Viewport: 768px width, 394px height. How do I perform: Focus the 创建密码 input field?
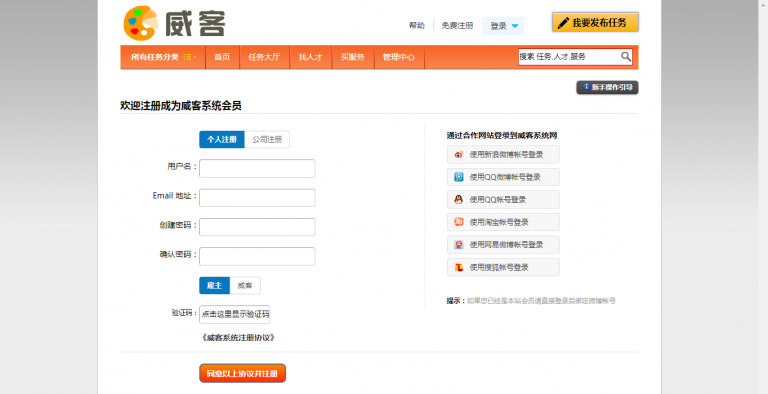tap(257, 227)
